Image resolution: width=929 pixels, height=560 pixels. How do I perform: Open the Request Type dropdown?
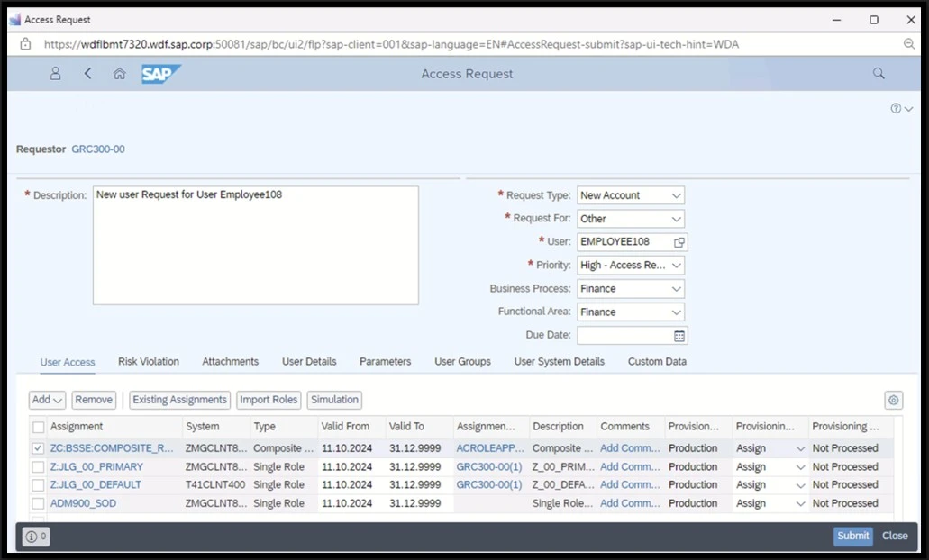[x=674, y=194]
